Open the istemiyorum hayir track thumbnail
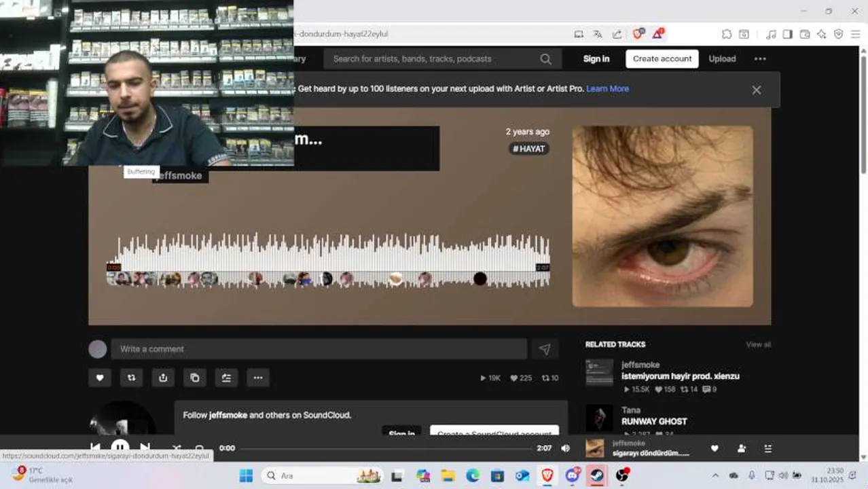This screenshot has width=868, height=489. [x=599, y=372]
